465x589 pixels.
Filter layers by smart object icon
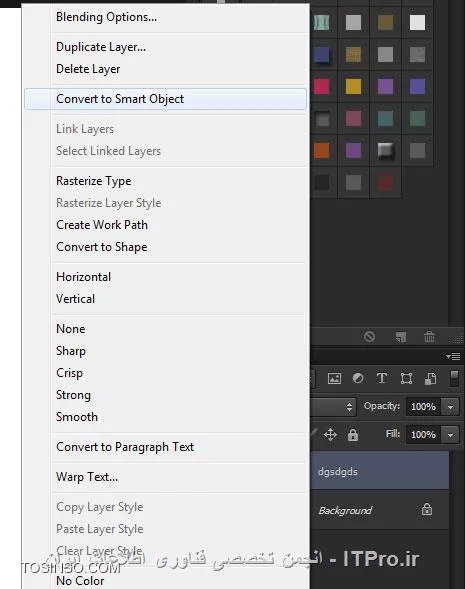point(430,378)
